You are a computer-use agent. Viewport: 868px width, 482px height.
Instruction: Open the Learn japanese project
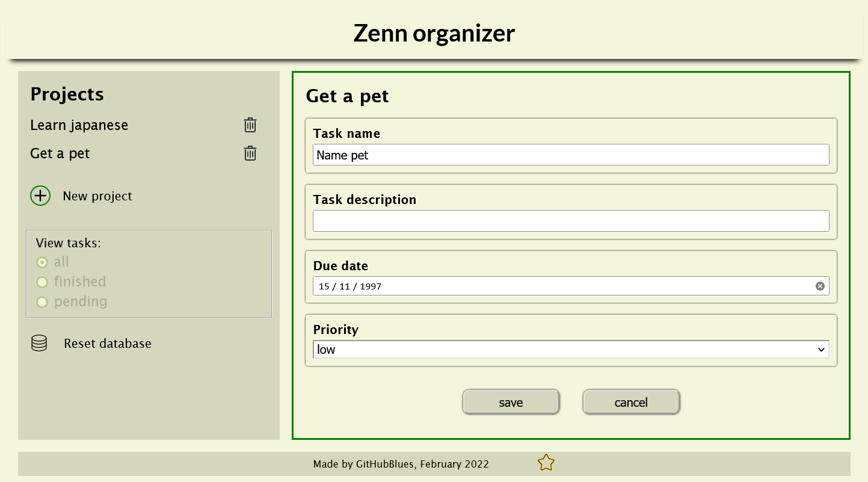tap(79, 125)
